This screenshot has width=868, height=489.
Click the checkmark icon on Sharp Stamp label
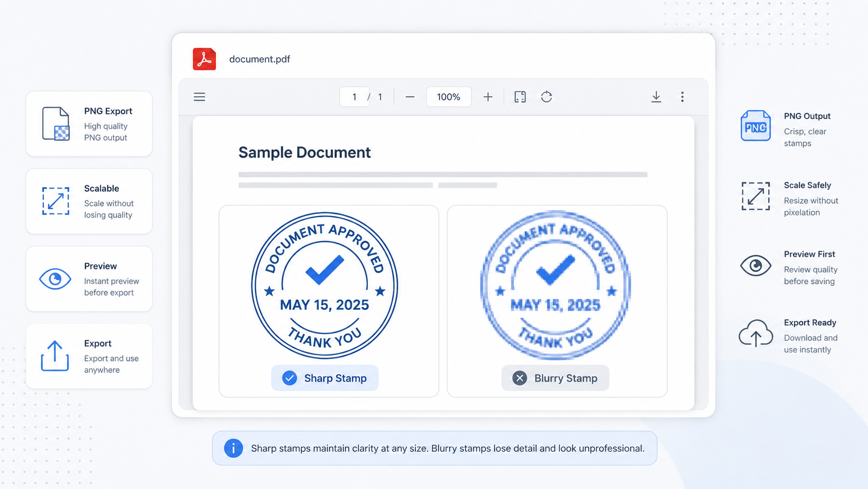click(x=290, y=378)
